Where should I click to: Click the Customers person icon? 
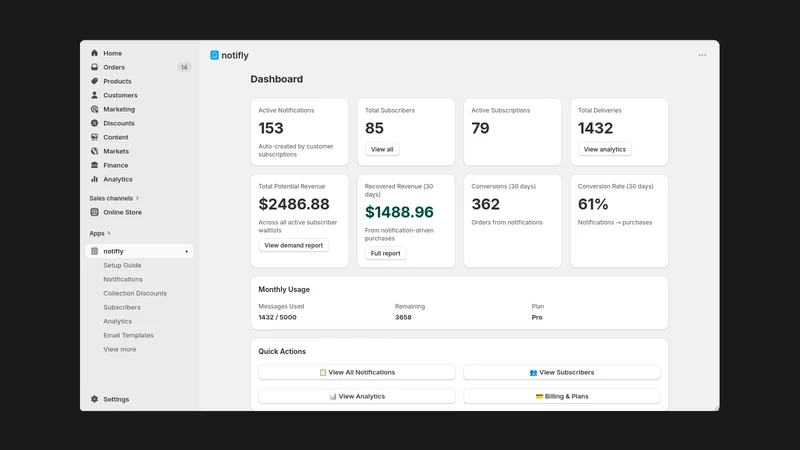pyautogui.click(x=94, y=95)
